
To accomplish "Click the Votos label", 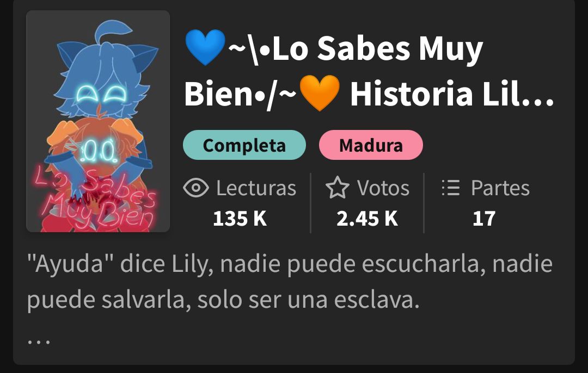I will (x=383, y=188).
